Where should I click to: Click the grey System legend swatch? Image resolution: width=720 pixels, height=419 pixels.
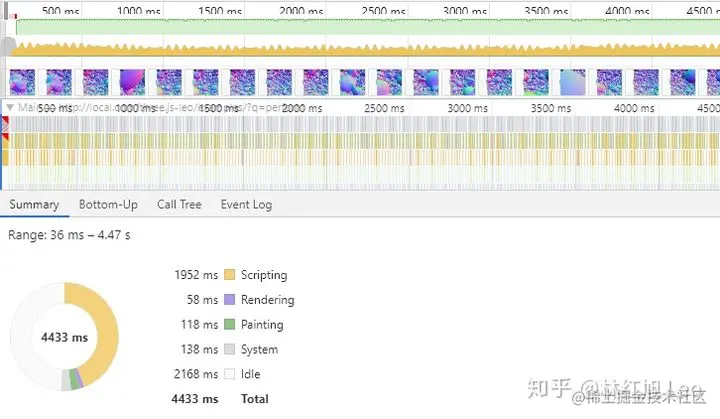pos(230,349)
